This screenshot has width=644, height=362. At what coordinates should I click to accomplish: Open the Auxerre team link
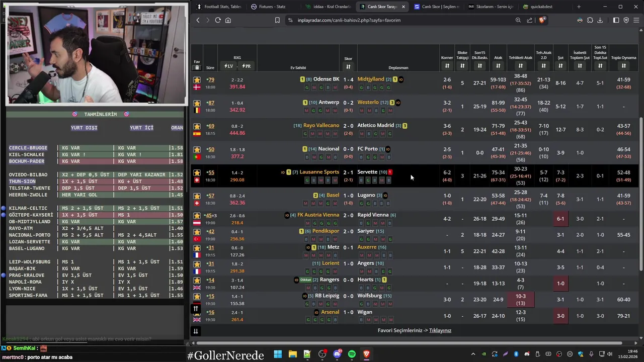click(x=367, y=247)
